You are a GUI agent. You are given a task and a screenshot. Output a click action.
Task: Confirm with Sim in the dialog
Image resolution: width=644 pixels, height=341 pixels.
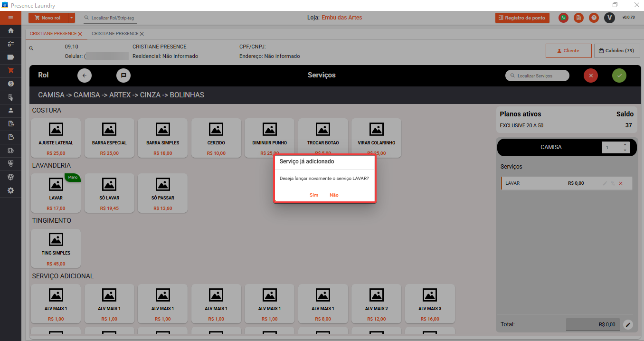click(x=313, y=195)
